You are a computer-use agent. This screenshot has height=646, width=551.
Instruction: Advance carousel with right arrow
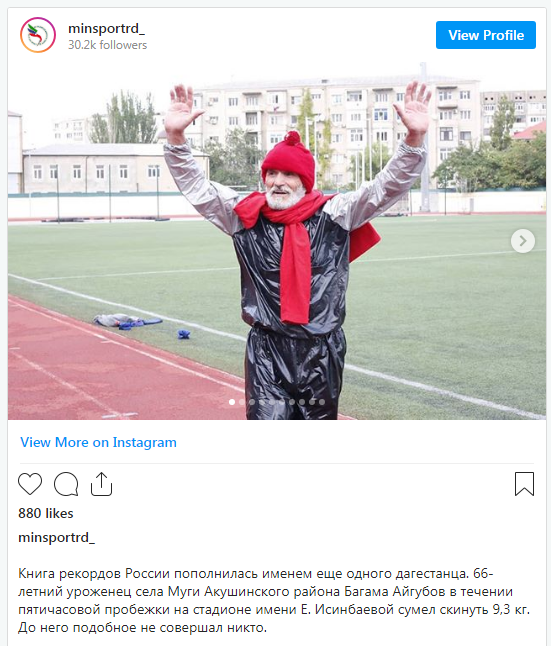point(523,241)
